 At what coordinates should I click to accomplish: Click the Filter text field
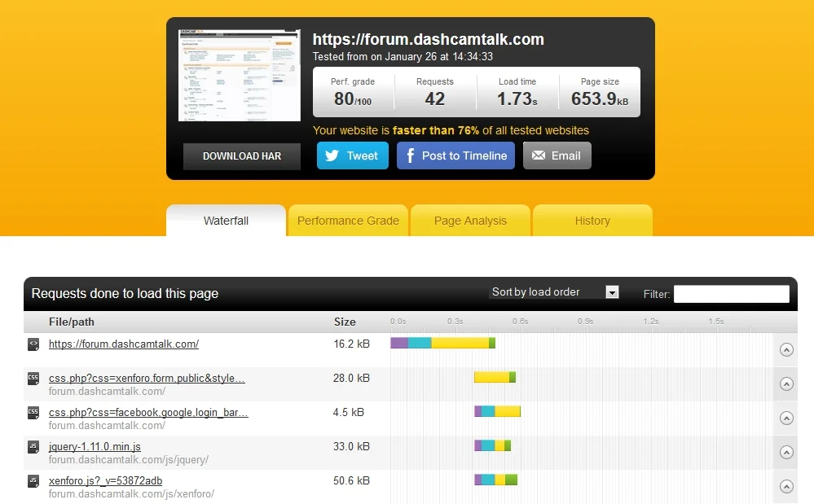[732, 294]
